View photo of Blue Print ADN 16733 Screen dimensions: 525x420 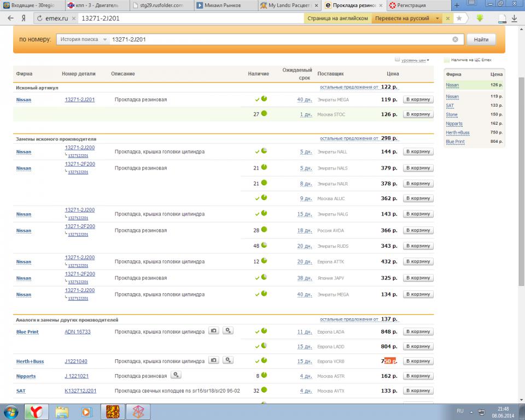(214, 330)
